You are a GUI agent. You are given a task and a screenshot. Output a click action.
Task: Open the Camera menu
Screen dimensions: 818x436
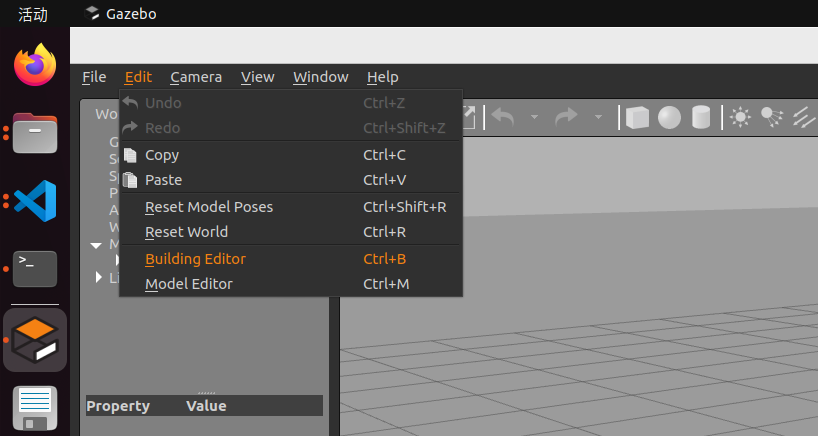196,77
